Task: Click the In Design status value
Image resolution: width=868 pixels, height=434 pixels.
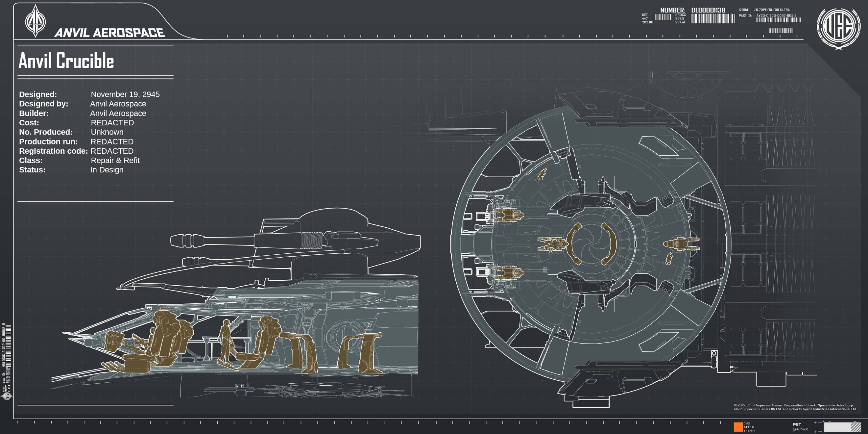Action: pyautogui.click(x=107, y=170)
